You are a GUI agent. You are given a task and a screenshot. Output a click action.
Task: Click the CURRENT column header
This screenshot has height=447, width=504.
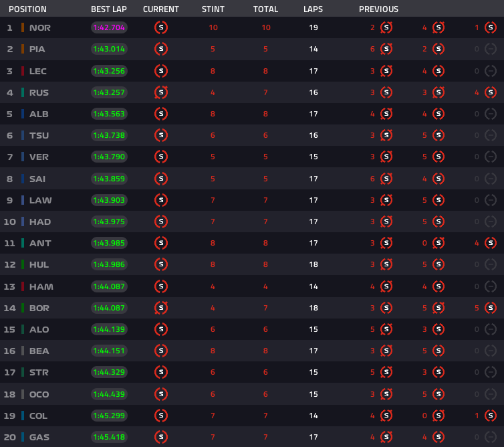(x=161, y=9)
